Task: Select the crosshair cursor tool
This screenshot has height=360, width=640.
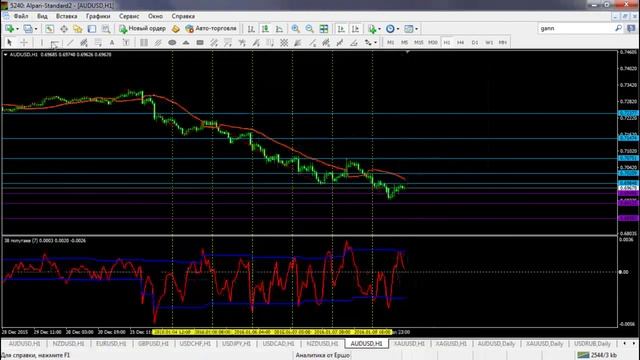Action: coord(24,42)
